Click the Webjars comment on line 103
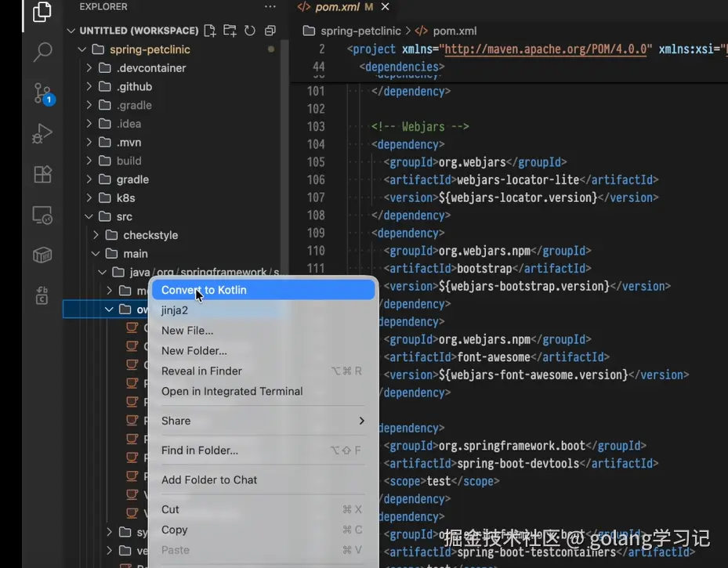The image size is (728, 568). [420, 126]
